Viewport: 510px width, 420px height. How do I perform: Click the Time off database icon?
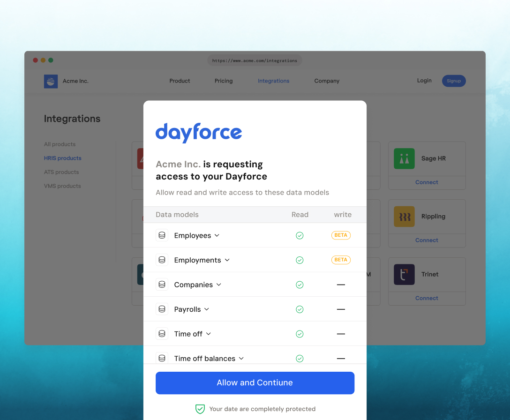[162, 334]
